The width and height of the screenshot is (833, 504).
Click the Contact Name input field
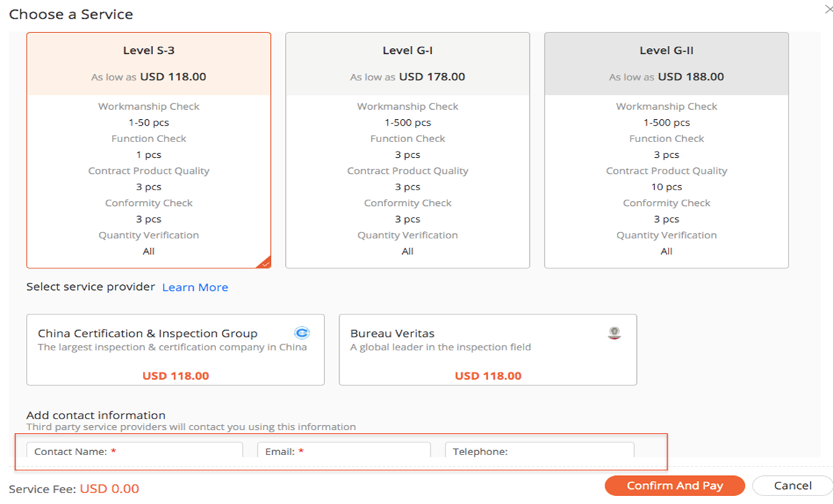(135, 451)
